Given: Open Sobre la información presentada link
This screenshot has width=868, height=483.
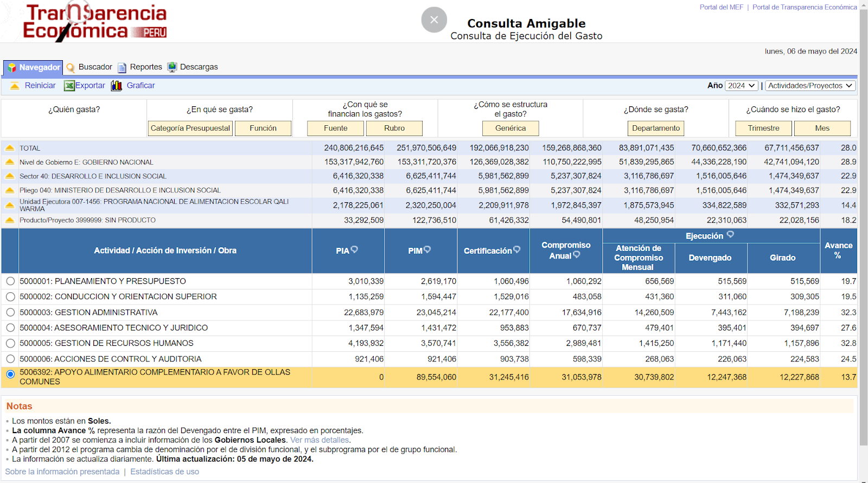Looking at the screenshot, I should [62, 472].
